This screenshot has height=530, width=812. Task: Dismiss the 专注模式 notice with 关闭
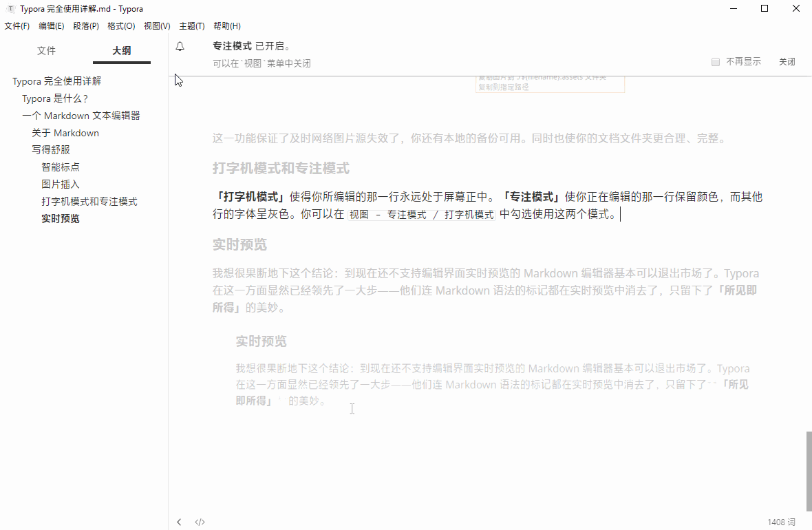[787, 61]
